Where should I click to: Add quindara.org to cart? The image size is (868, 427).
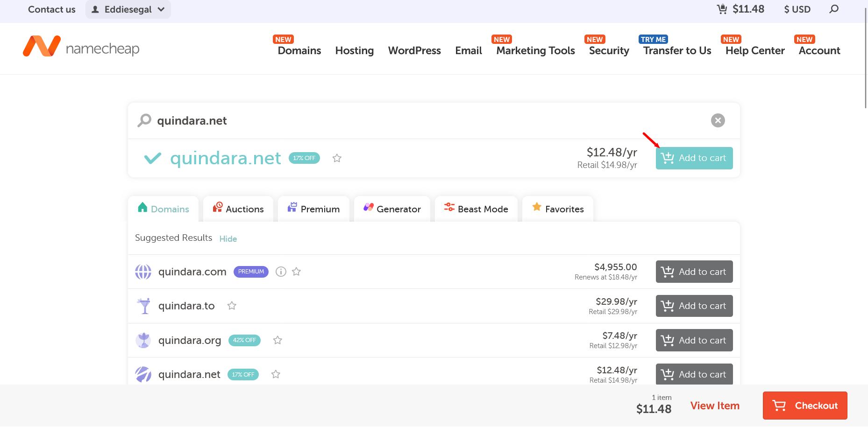coord(694,340)
